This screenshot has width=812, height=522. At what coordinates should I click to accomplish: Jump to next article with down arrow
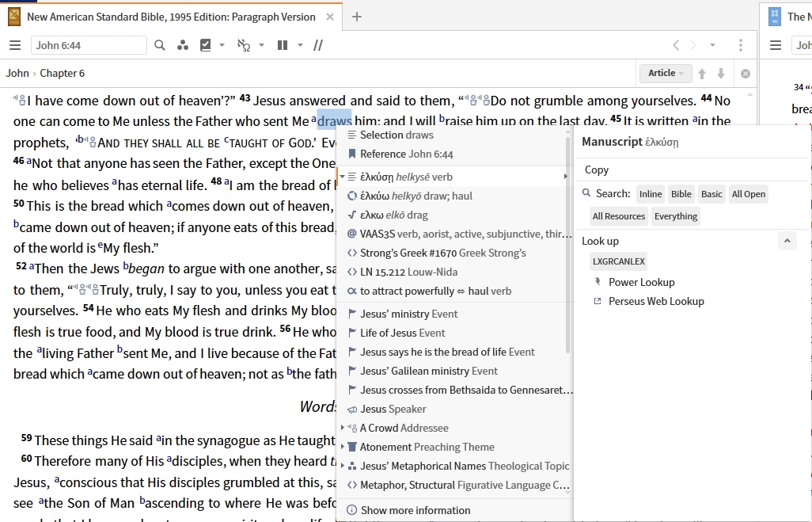click(x=721, y=74)
